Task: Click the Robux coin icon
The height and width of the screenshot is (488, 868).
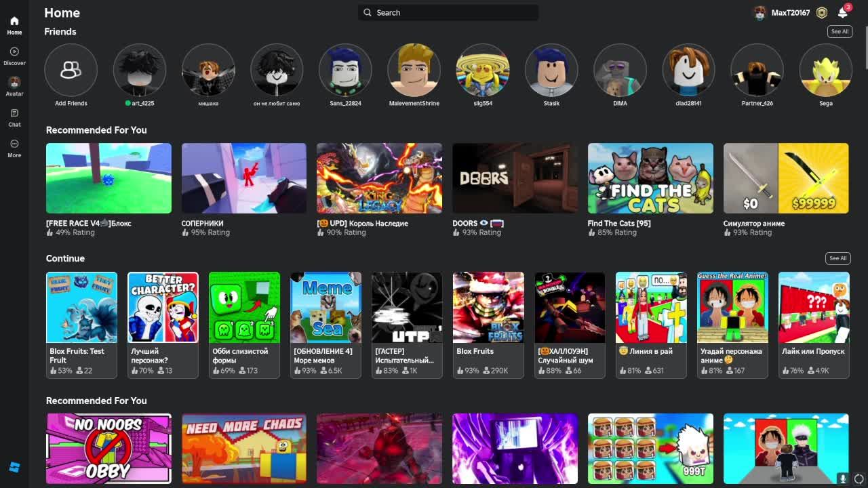Action: coord(822,13)
